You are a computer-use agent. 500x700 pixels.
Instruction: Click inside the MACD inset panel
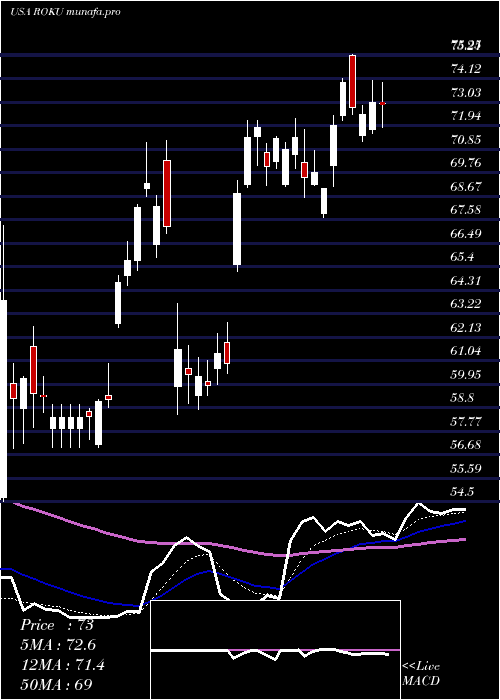(275, 650)
